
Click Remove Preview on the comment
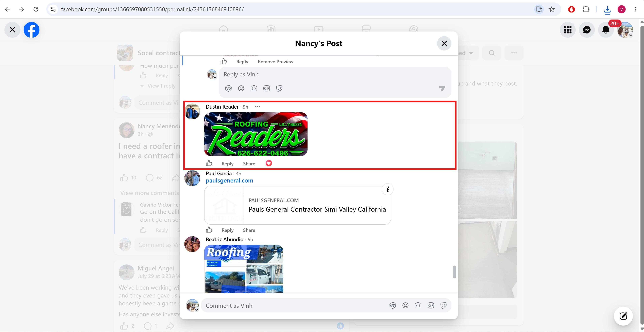pyautogui.click(x=276, y=62)
